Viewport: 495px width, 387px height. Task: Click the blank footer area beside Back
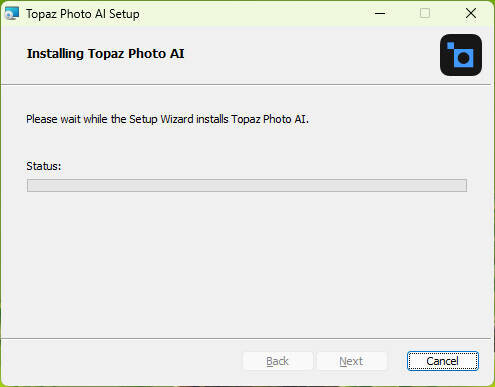(123, 361)
